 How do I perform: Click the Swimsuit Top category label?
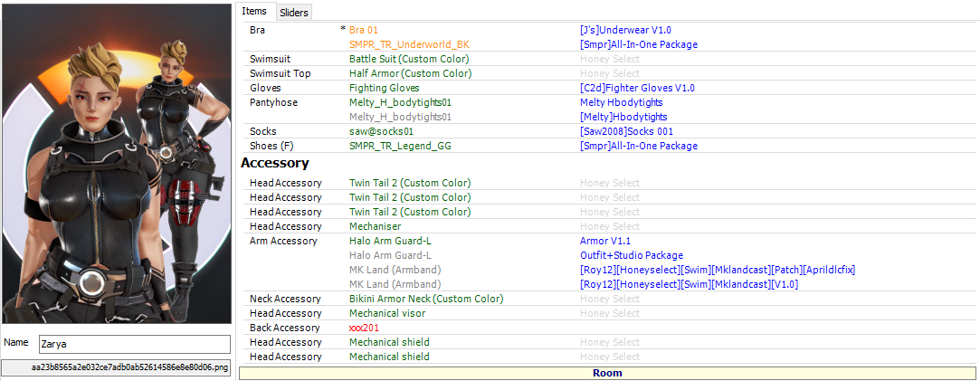pos(280,73)
